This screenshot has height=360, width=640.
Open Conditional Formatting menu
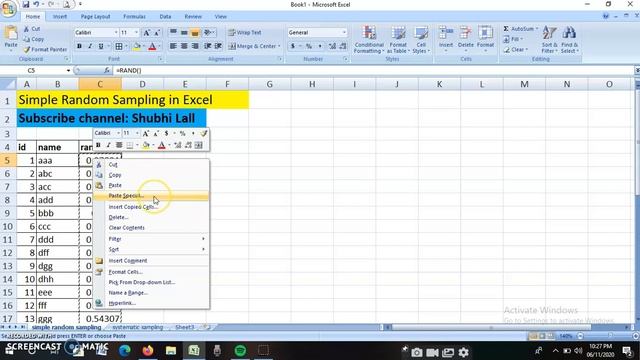tap(369, 40)
